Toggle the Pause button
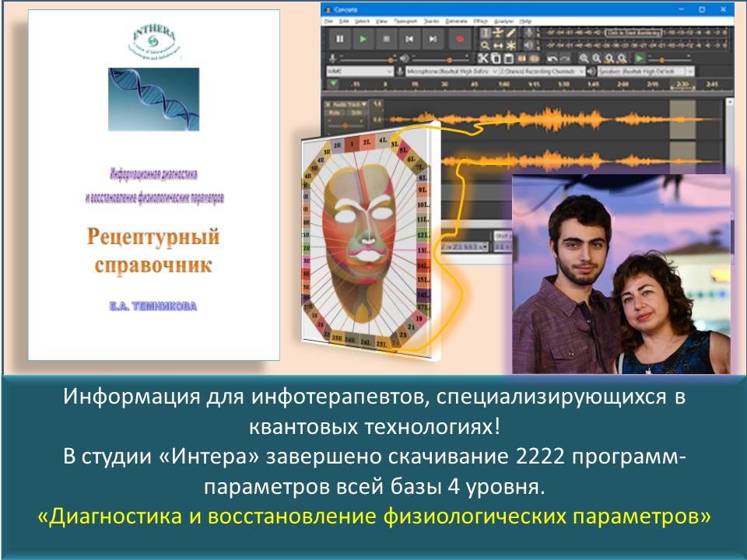Screen dimensions: 747x560 (339, 37)
